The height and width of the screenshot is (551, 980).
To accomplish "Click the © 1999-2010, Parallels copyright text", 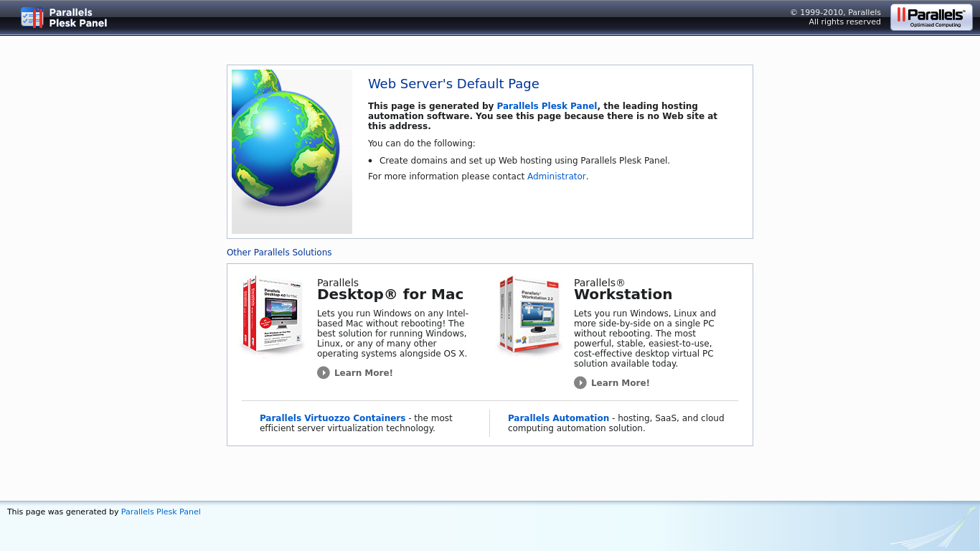I will tap(835, 12).
